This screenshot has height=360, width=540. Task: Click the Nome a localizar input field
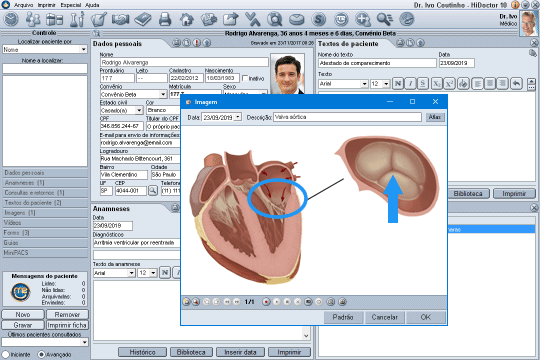[x=45, y=68]
